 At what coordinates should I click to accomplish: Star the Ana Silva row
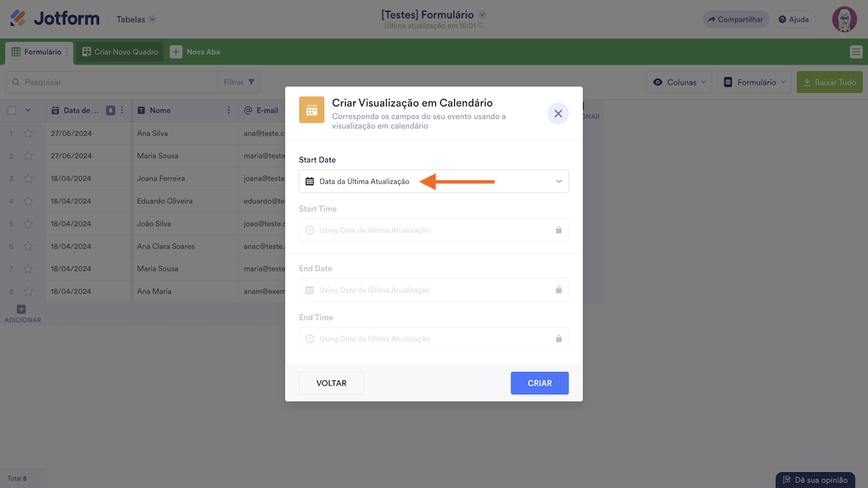28,134
